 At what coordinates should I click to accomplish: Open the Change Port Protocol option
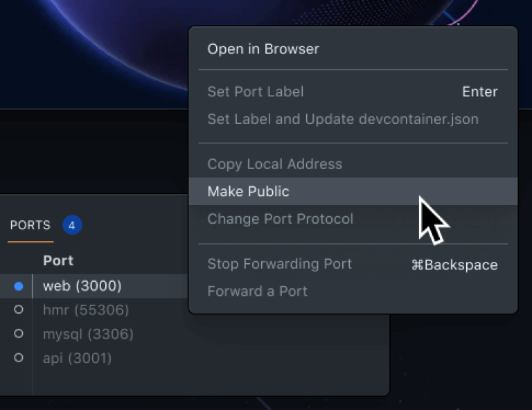click(x=281, y=219)
